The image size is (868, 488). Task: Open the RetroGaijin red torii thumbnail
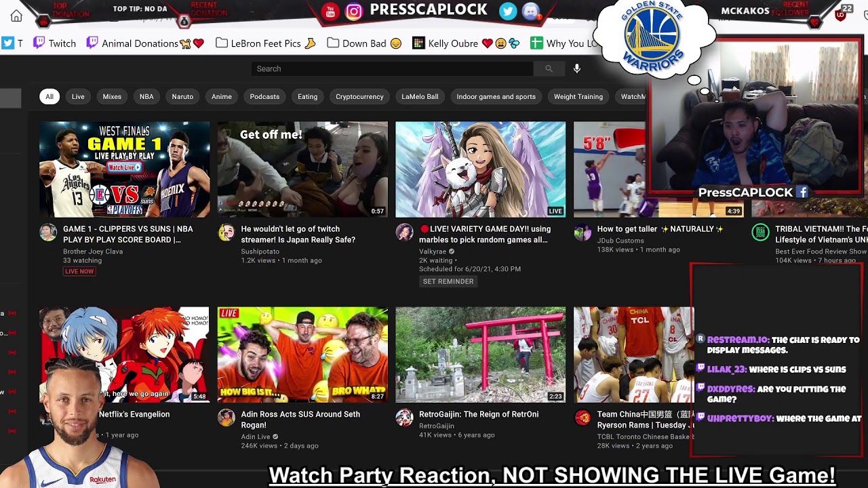[x=480, y=354]
